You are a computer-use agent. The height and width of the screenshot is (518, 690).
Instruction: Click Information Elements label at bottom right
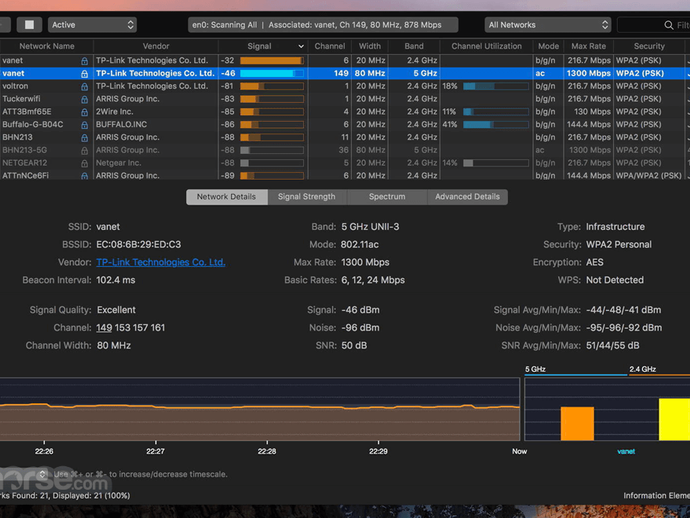coord(657,496)
